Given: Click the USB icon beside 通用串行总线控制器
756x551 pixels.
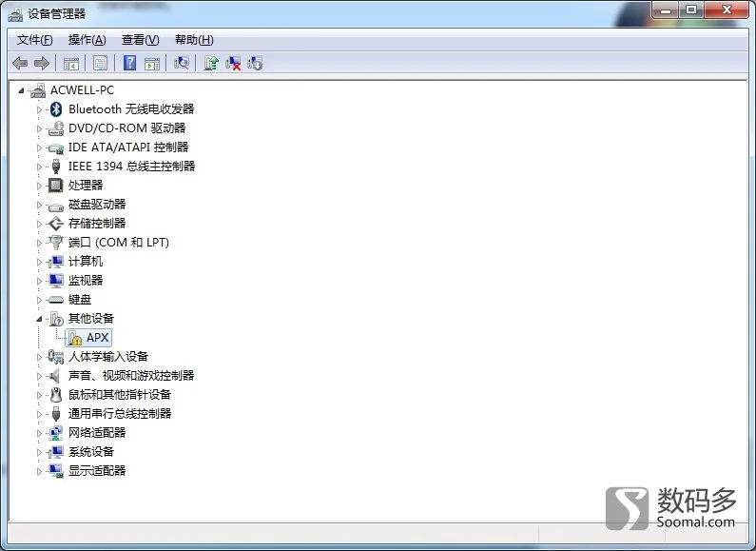Looking at the screenshot, I should pos(56,414).
